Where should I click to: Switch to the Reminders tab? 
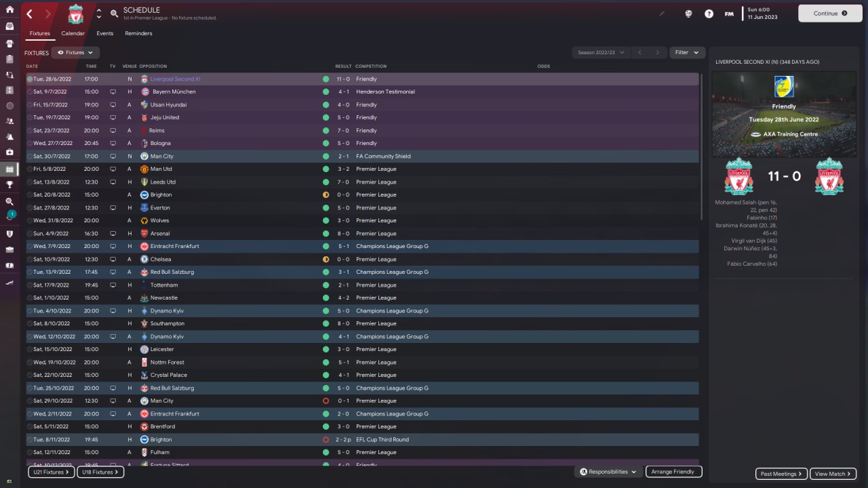pyautogui.click(x=138, y=33)
